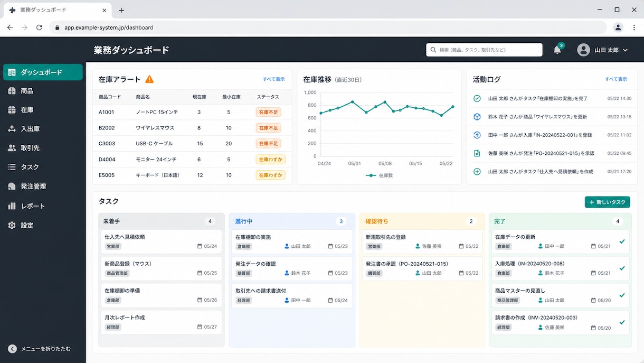Click the calendar icon on 取引先への請求書送付 card

click(330, 300)
